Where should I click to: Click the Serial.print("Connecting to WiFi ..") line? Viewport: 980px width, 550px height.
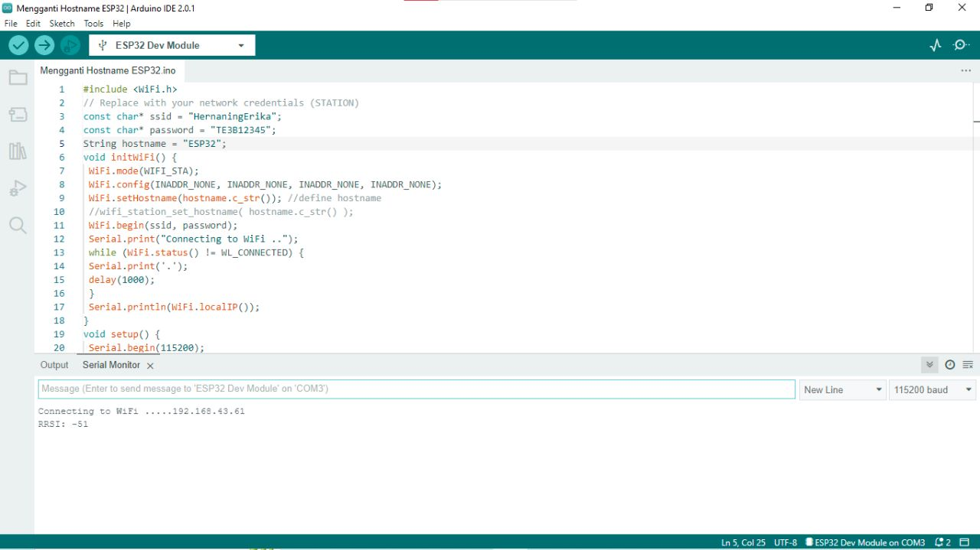193,239
